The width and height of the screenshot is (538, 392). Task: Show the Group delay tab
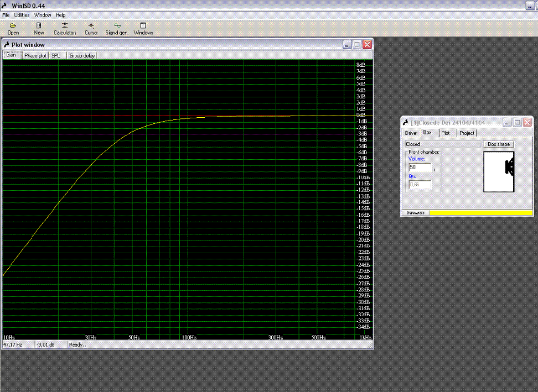point(82,55)
